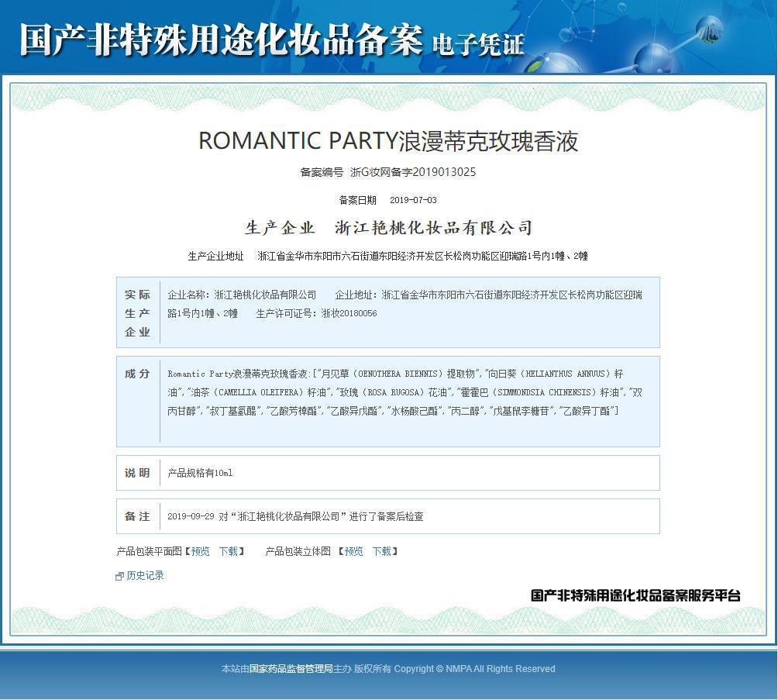Click the license number 浙妆20180056

pos(349,313)
